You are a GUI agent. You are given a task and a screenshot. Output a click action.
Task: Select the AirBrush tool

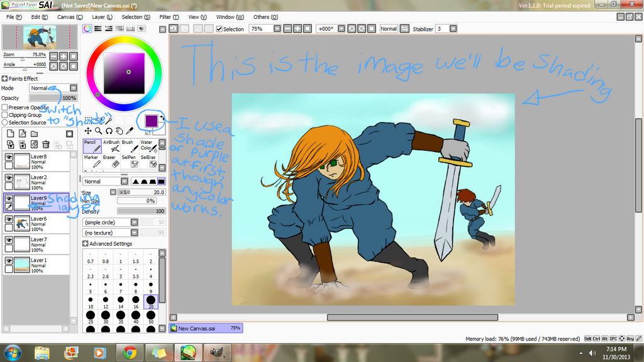(x=111, y=146)
